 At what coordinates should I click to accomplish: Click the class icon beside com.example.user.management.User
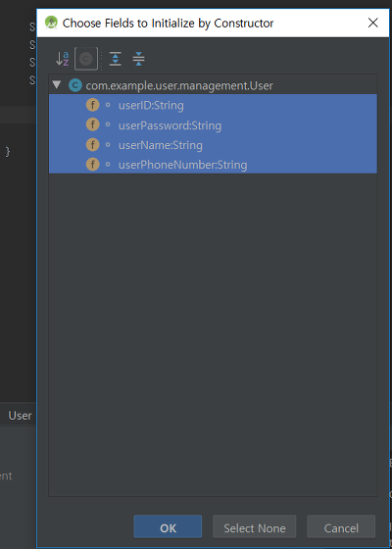coord(75,85)
